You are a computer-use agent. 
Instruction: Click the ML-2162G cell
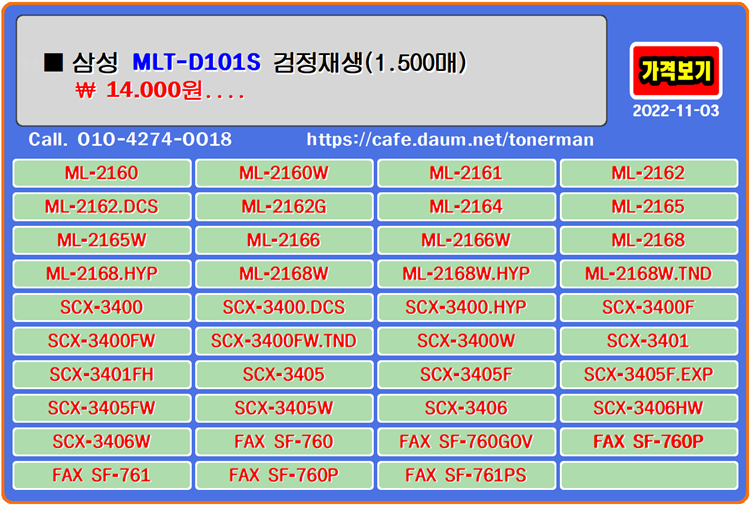[284, 207]
